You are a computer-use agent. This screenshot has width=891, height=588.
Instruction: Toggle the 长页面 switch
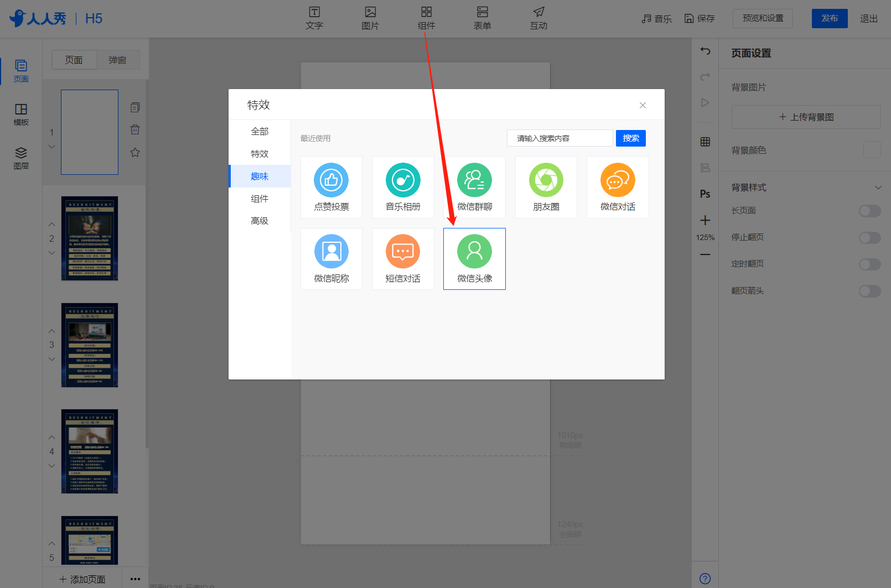(x=869, y=211)
